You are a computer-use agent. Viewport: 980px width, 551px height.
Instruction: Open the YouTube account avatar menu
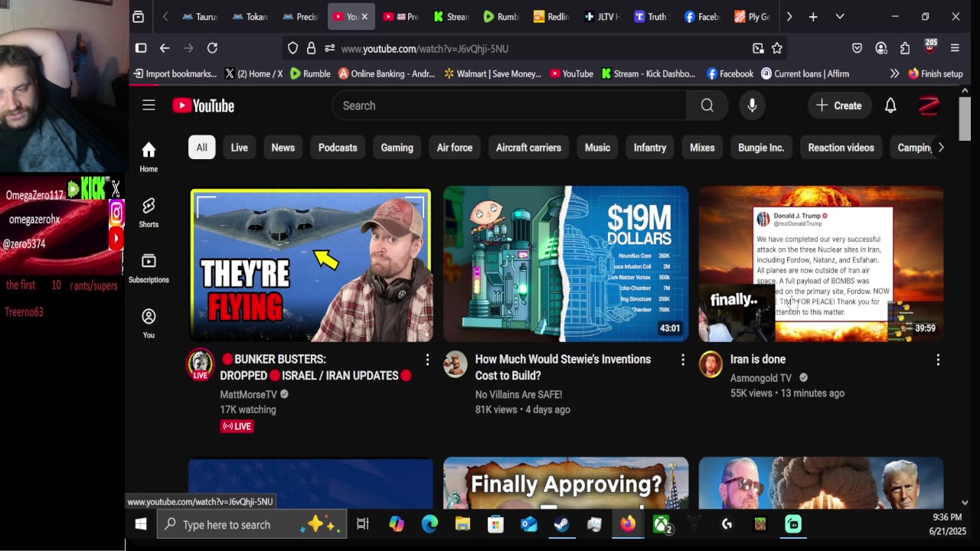(x=929, y=106)
